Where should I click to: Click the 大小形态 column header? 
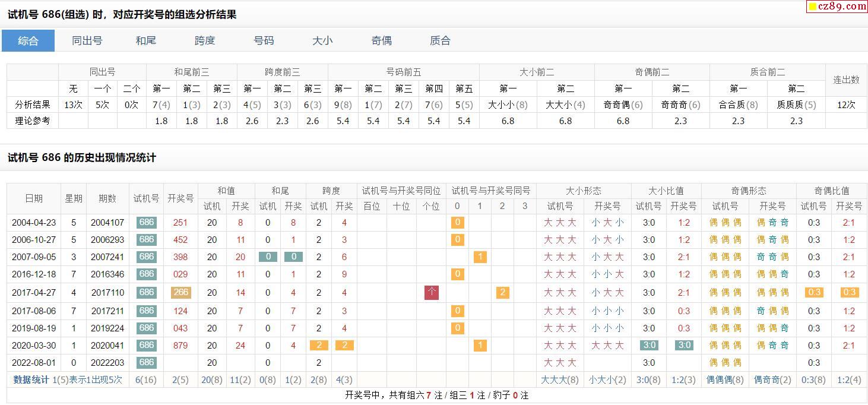click(583, 191)
